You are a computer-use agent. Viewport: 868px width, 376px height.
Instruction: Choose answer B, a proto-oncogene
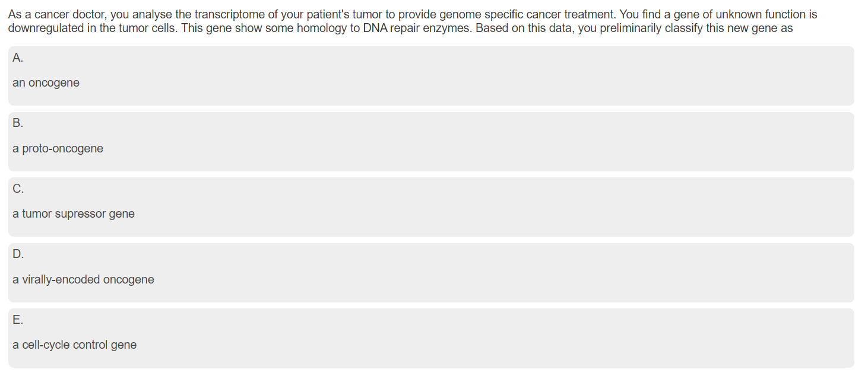point(431,142)
